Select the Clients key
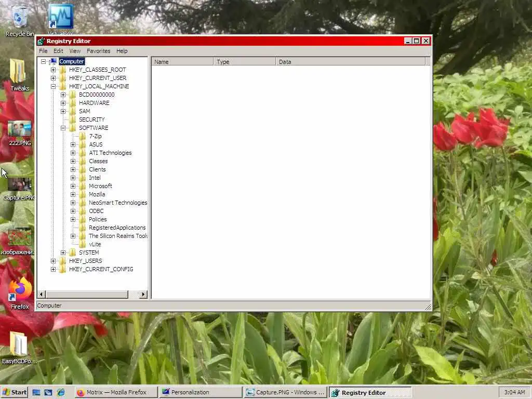The width and height of the screenshot is (532, 399). 97,169
